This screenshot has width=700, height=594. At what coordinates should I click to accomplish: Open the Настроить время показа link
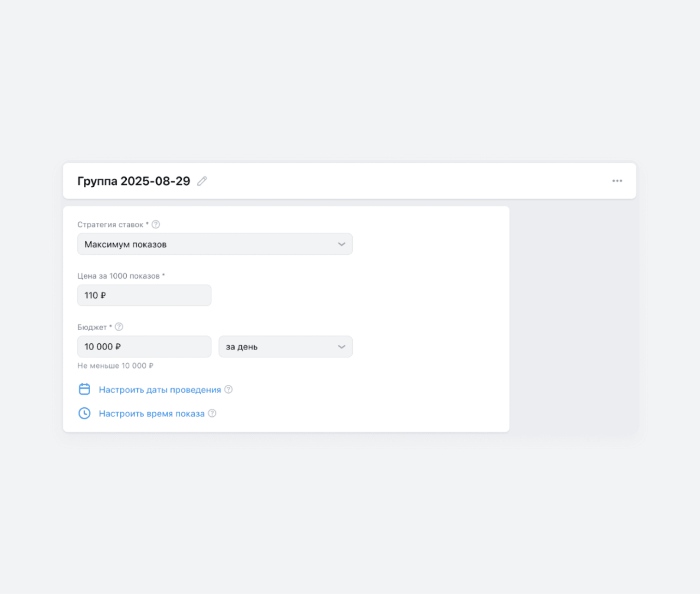[151, 414]
